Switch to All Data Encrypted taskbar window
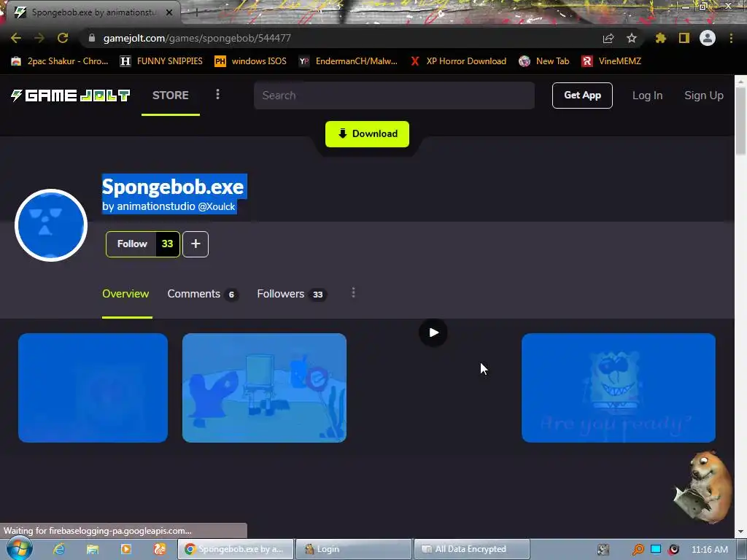Screen dimensions: 747x560 click(472, 549)
